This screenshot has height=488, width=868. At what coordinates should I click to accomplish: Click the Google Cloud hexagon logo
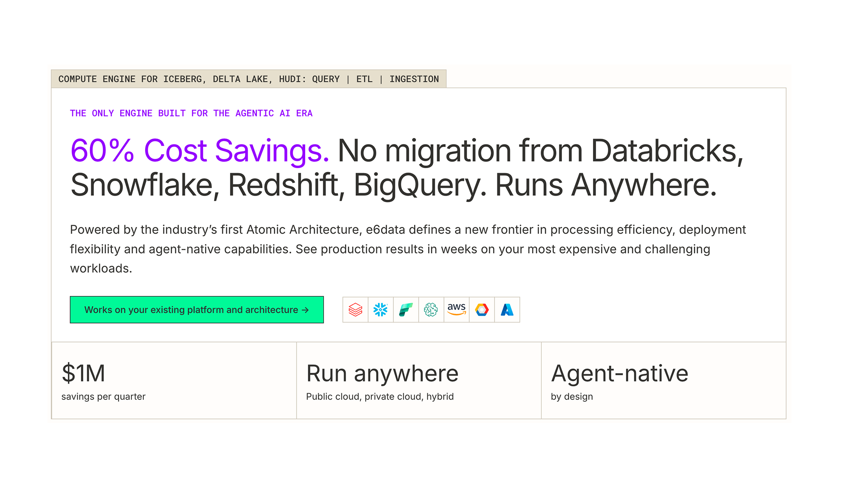coord(482,310)
